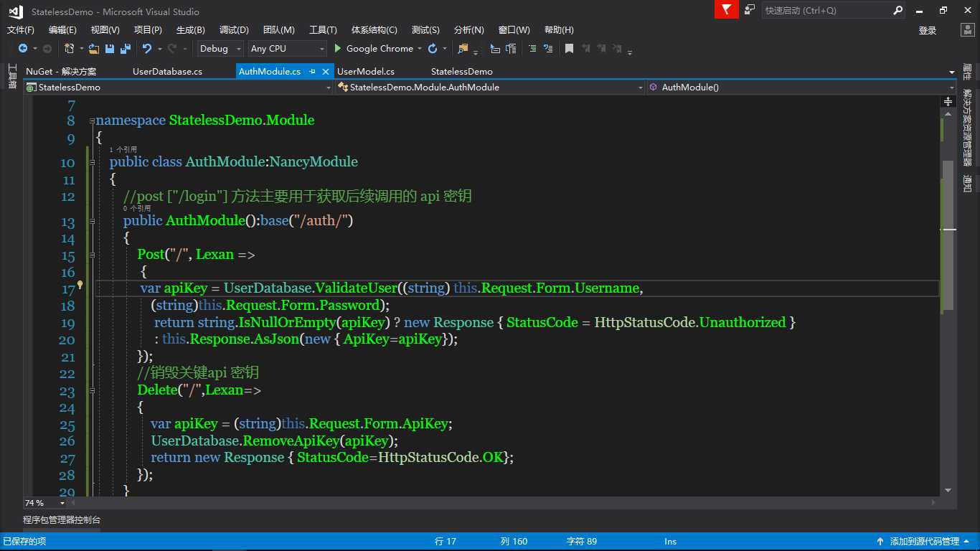The image size is (980, 551).
Task: Click the browser refresh icon next to Google Chrome
Action: coord(433,49)
